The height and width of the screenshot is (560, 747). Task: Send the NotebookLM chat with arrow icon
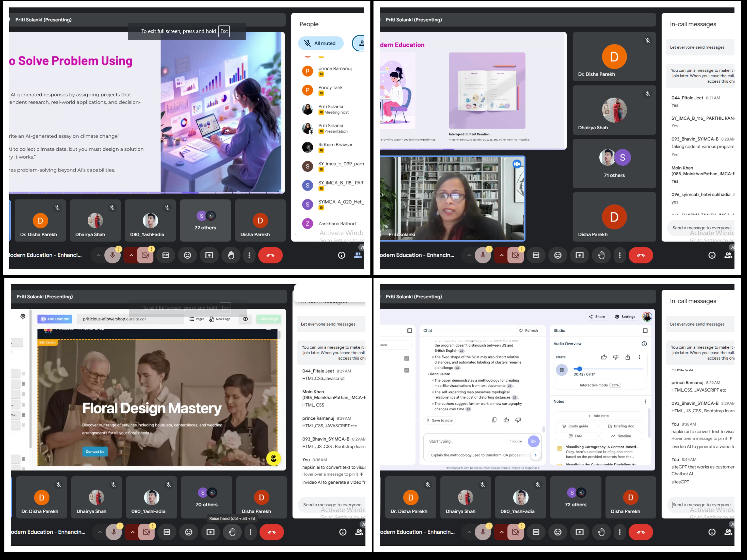tap(534, 441)
